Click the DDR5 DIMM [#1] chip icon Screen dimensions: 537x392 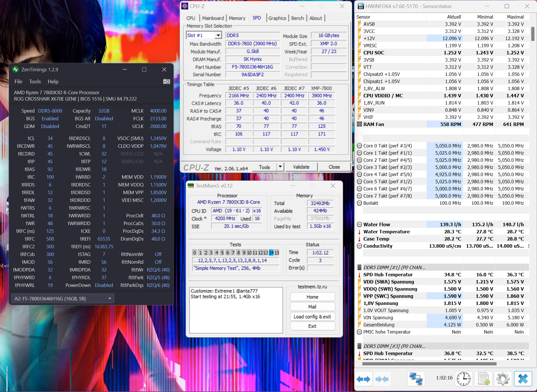(359, 267)
